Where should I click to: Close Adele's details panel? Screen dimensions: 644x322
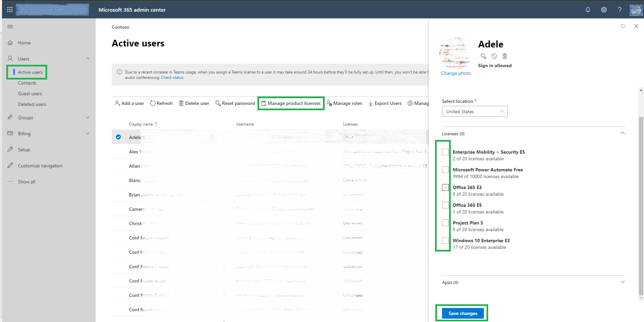636,26
